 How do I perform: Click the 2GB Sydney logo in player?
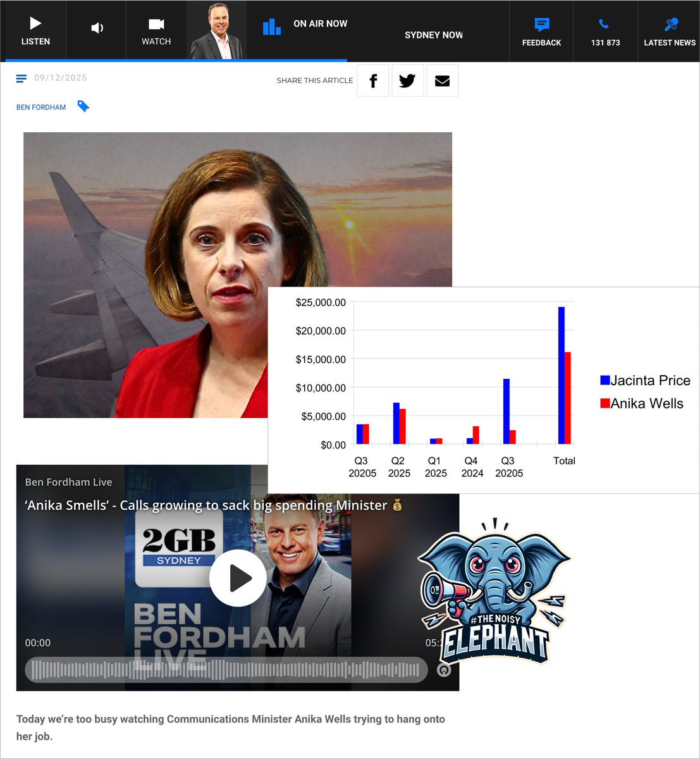pyautogui.click(x=179, y=548)
